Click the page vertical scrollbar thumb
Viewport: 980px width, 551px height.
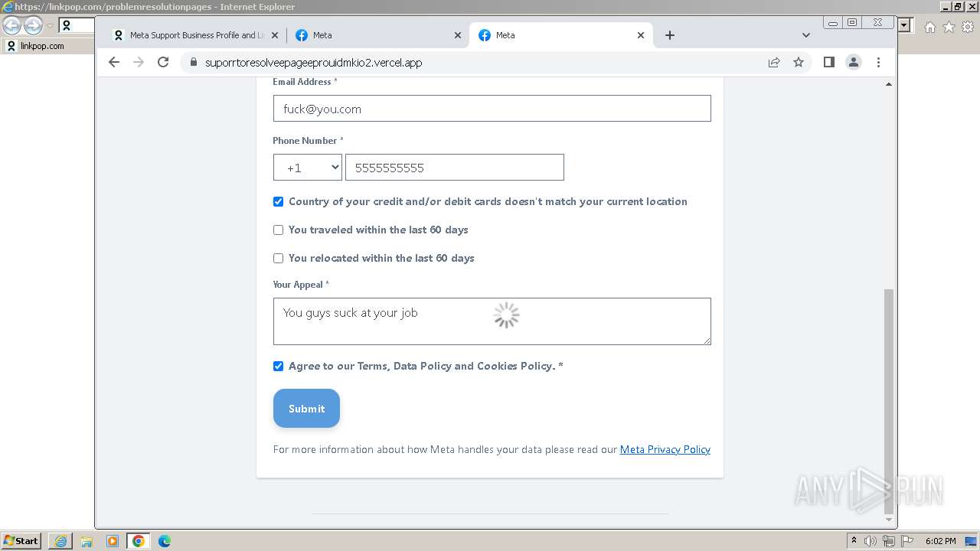[888, 401]
